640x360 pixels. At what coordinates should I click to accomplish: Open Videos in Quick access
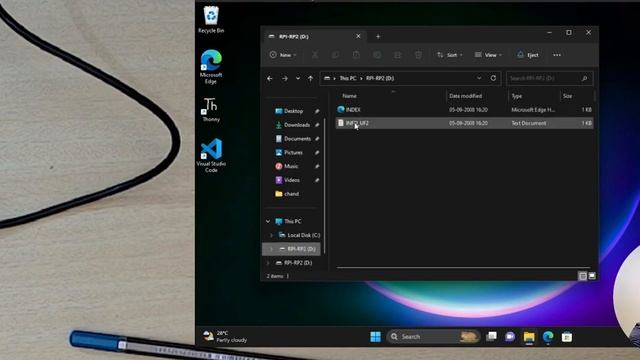coord(293,180)
